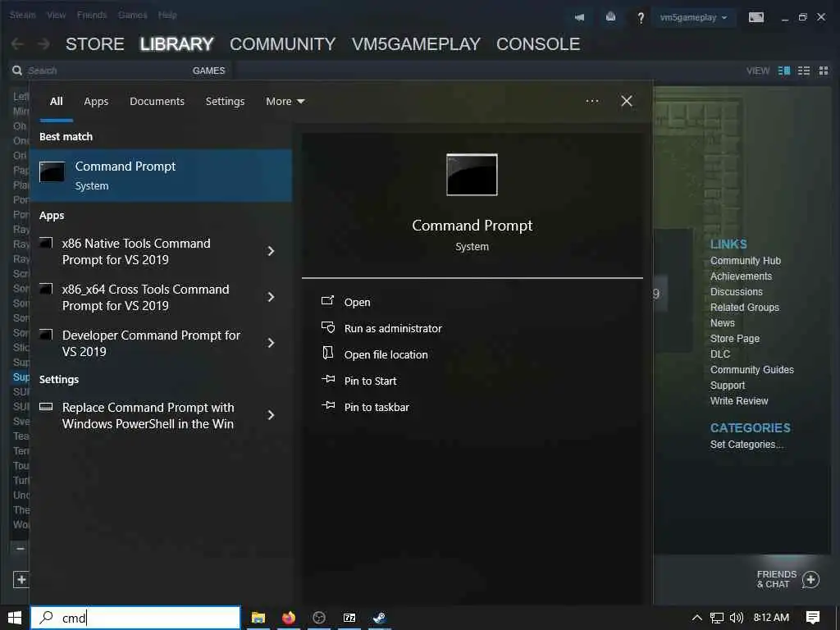
Task: Click Open file location icon
Action: tap(327, 354)
